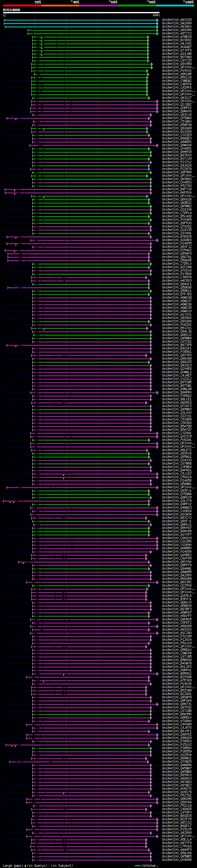Click hit label UniRef100_Q42899
This screenshot has height=868, width=197.
coord(177,833)
